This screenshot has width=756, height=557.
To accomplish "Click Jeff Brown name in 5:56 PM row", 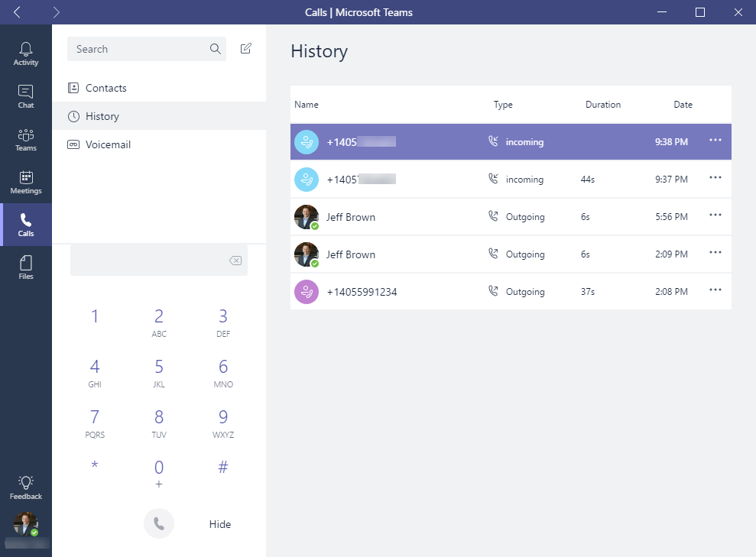I will click(351, 217).
